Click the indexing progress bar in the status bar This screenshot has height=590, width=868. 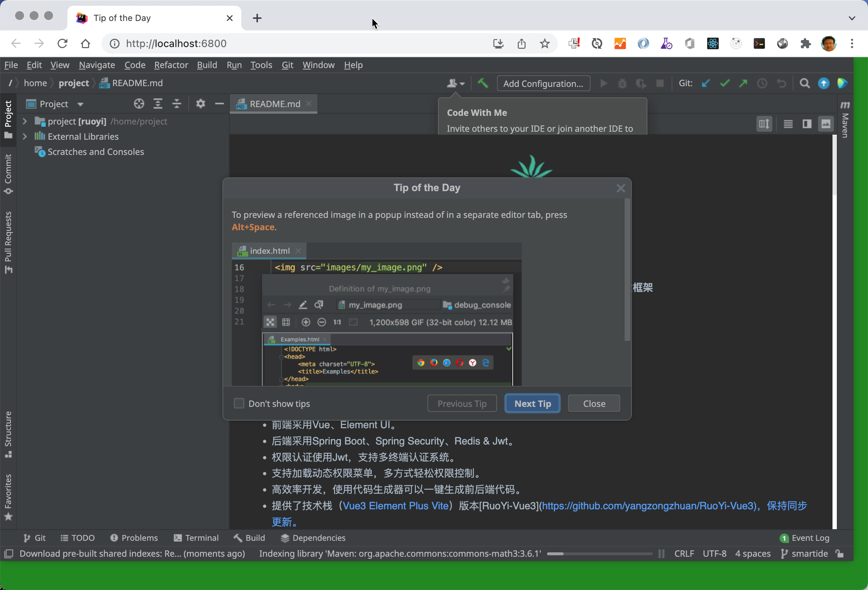[x=599, y=554]
